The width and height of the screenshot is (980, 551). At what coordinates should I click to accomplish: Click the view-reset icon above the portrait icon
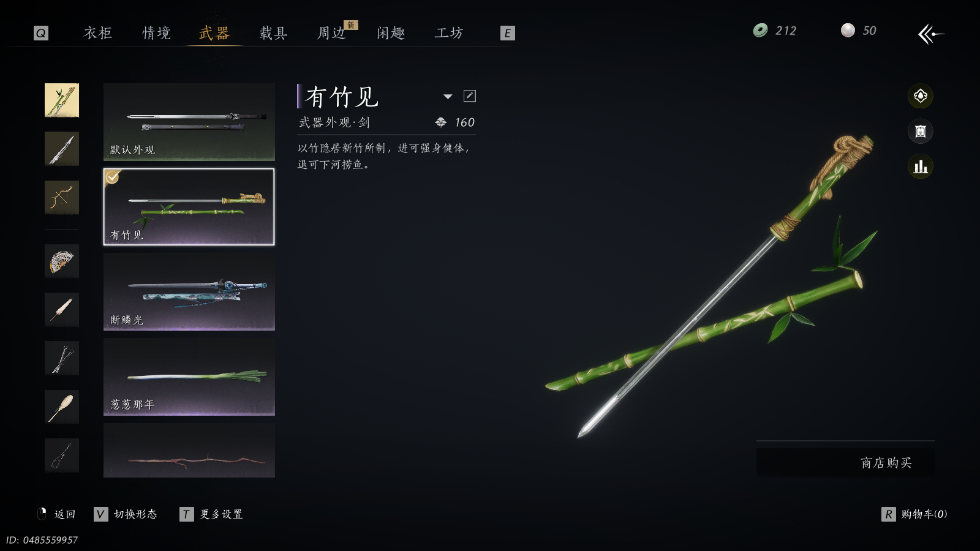[x=921, y=96]
